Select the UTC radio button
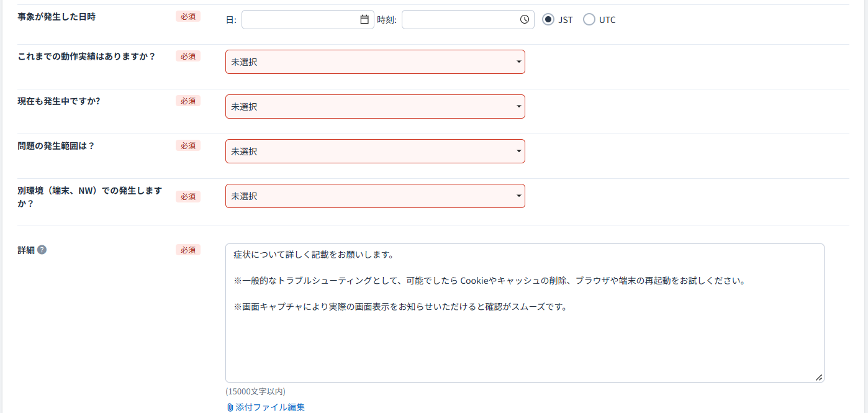The height and width of the screenshot is (413, 868). coord(589,19)
